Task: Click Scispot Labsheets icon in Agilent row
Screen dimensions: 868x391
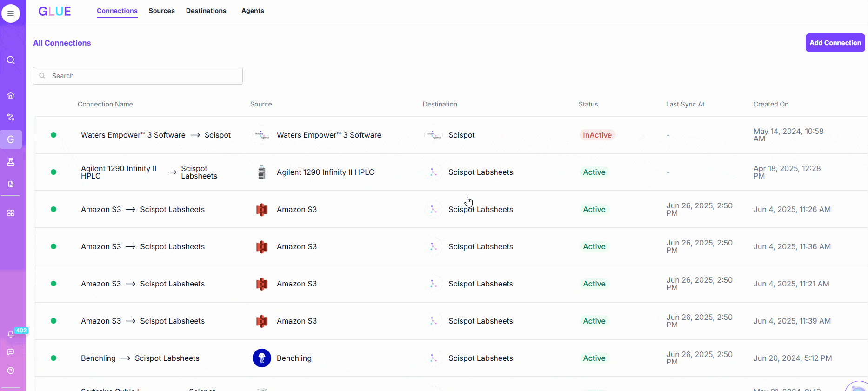Action: click(434, 172)
